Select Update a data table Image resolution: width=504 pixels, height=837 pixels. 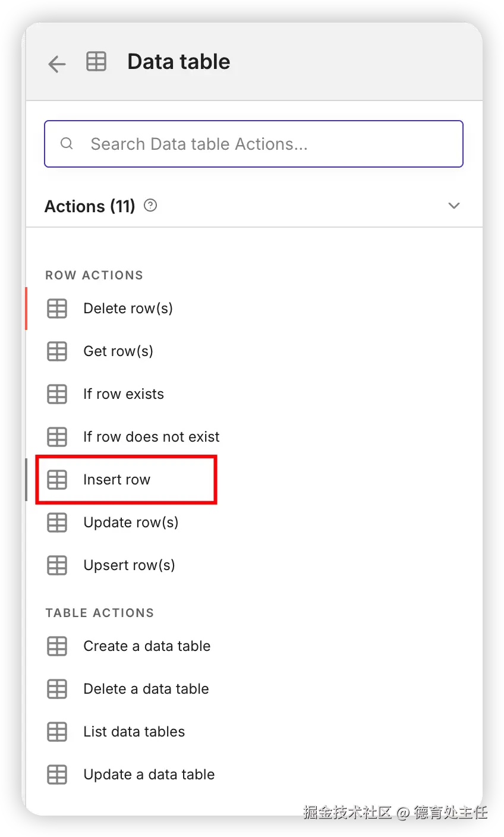[x=149, y=775]
